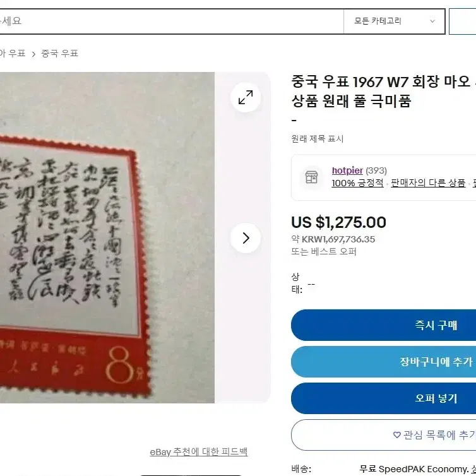Open the fullscreen image expand icon
Image resolution: width=476 pixels, height=476 pixels.
coord(246,97)
